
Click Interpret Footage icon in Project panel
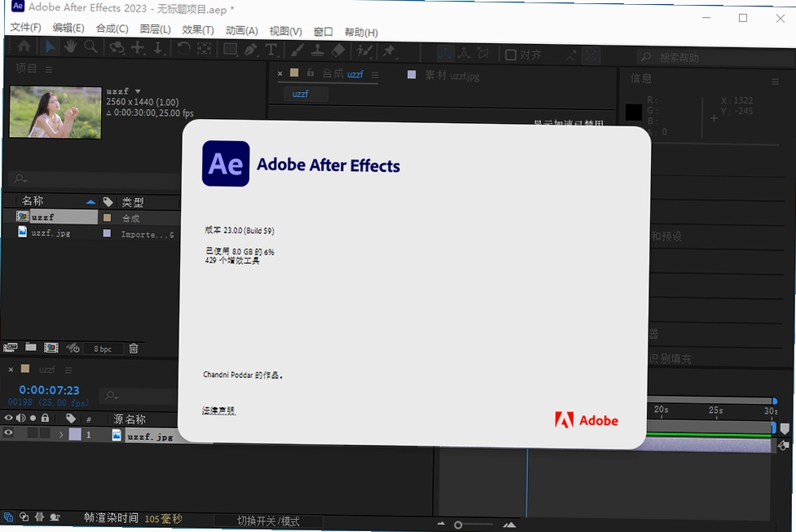pos(11,347)
